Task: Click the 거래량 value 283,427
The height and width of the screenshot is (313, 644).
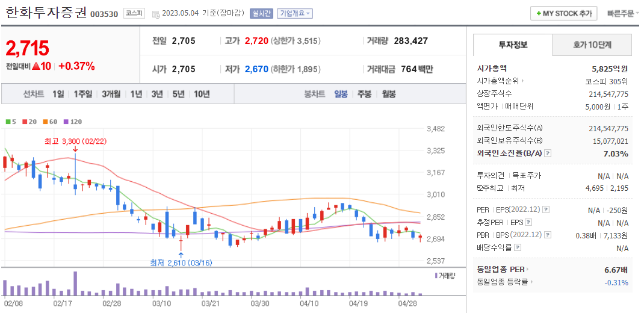Action: pos(410,41)
